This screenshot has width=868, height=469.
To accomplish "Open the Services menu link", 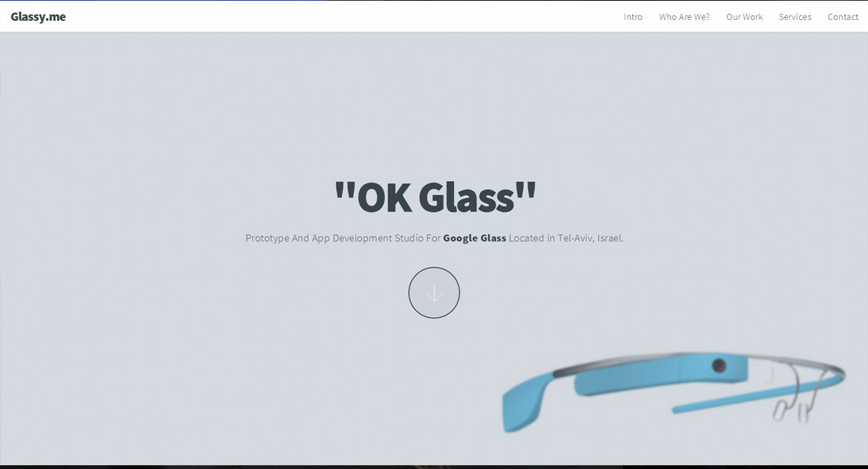I will (x=795, y=16).
